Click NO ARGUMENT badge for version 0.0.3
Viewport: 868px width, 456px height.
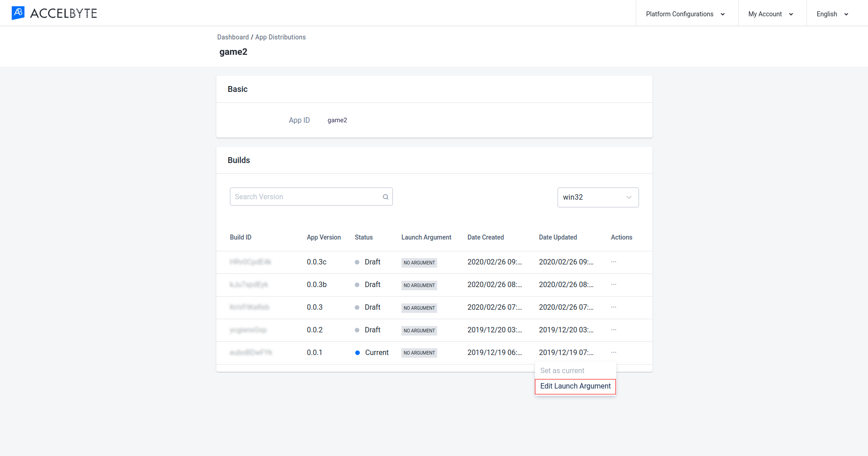coord(419,308)
